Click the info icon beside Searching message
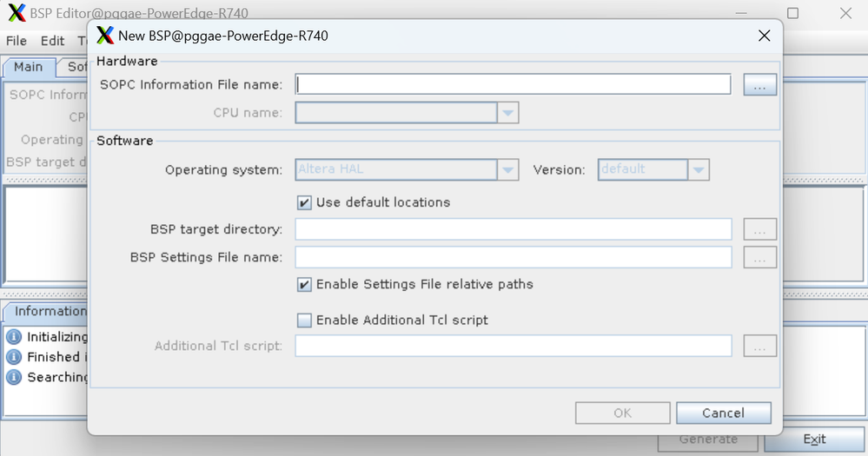Screen dimensions: 868x456 point(14,377)
